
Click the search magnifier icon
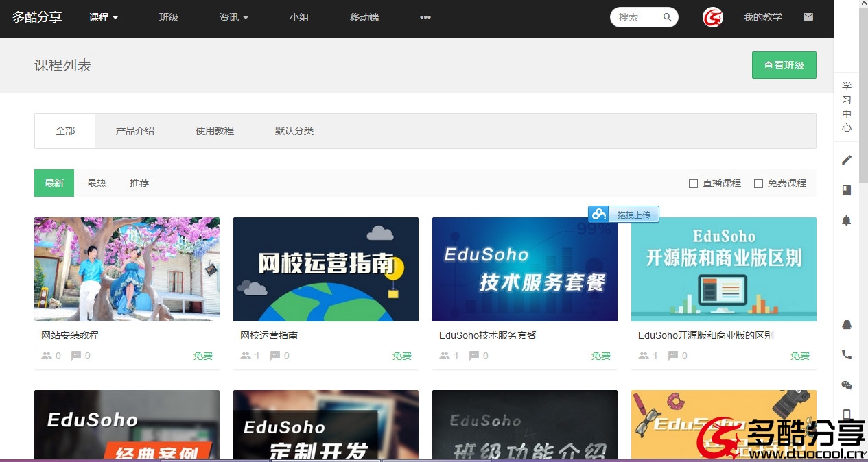pyautogui.click(x=667, y=18)
